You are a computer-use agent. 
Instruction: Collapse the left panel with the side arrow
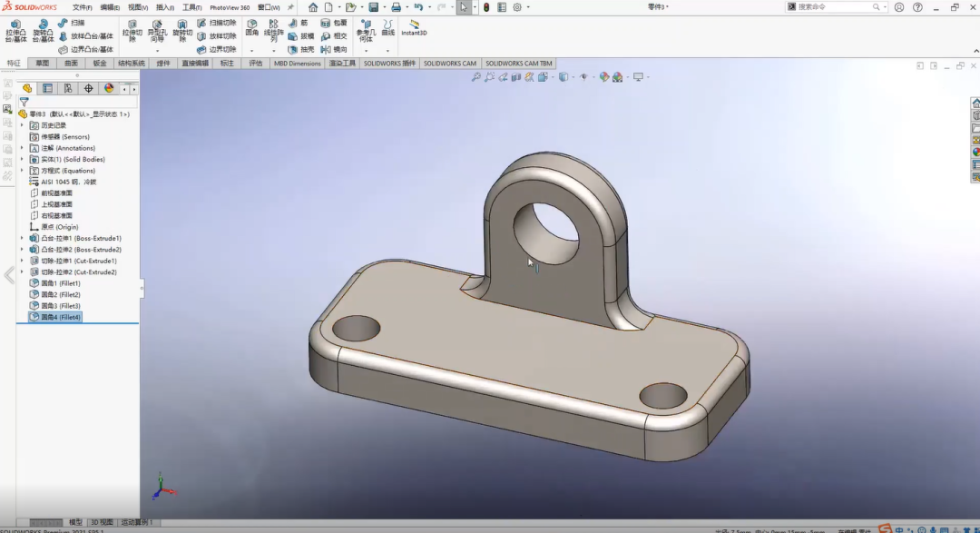9,274
